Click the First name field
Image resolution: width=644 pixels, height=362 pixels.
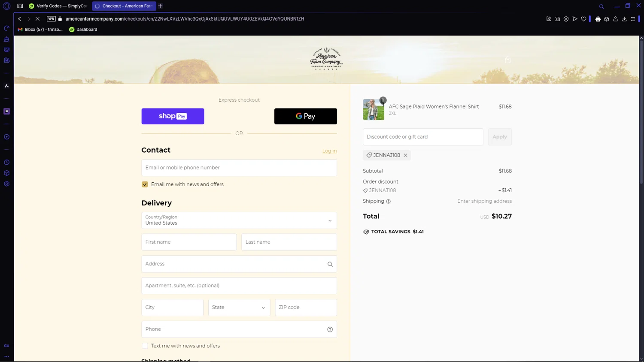[x=189, y=242]
